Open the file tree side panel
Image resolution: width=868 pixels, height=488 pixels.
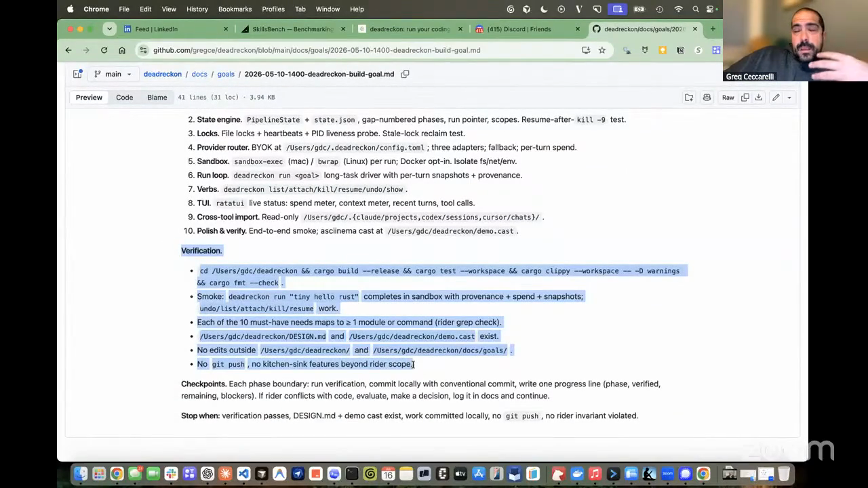pos(77,74)
